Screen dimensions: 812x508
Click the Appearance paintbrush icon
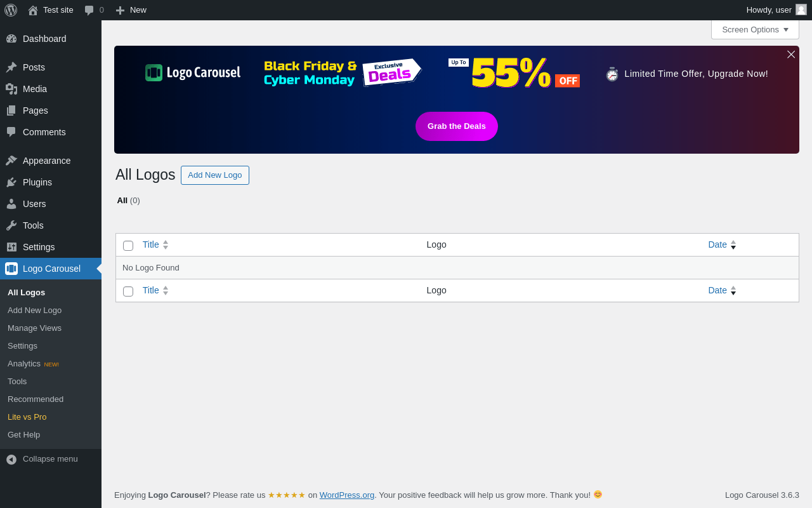11,161
